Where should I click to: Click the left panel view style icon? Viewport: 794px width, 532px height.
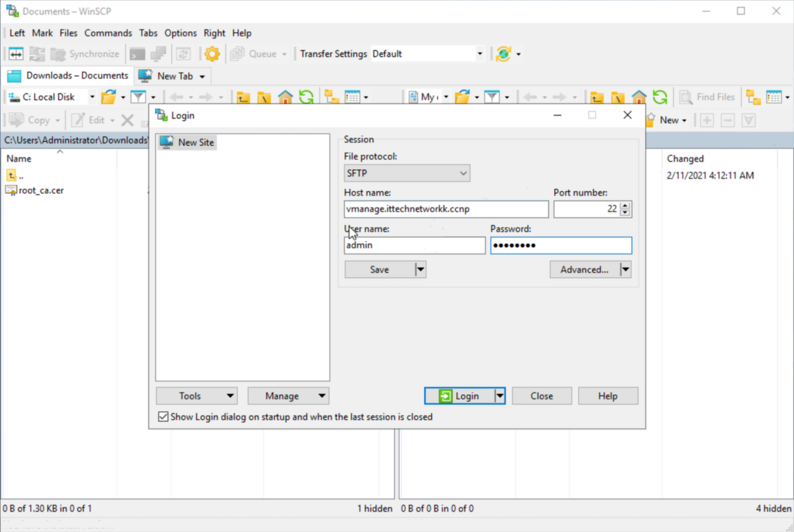click(352, 97)
